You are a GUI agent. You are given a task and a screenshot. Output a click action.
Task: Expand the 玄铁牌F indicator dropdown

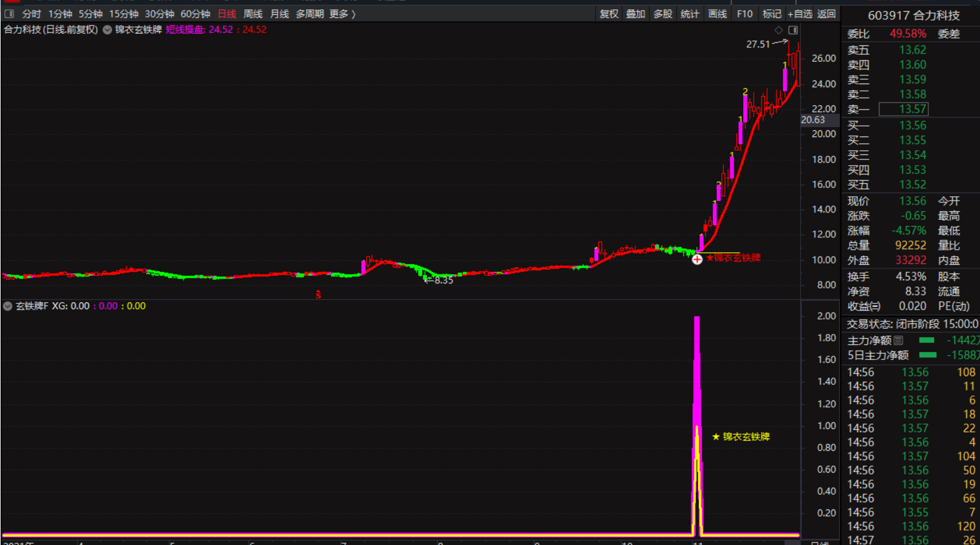8,306
